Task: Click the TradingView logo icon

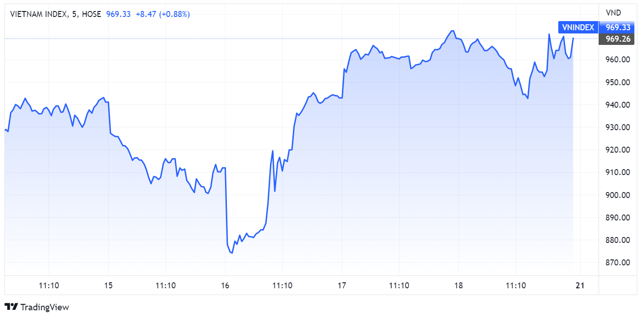Action: pyautogui.click(x=11, y=307)
